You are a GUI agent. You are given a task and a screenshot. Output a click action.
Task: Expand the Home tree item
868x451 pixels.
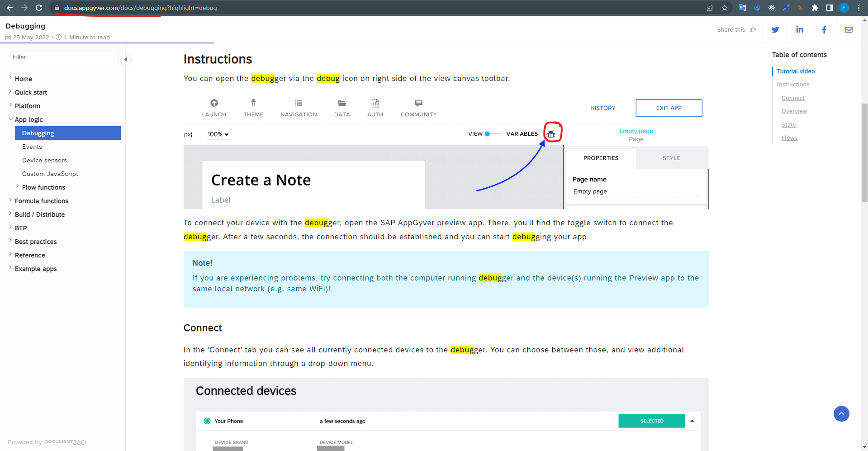(x=10, y=78)
